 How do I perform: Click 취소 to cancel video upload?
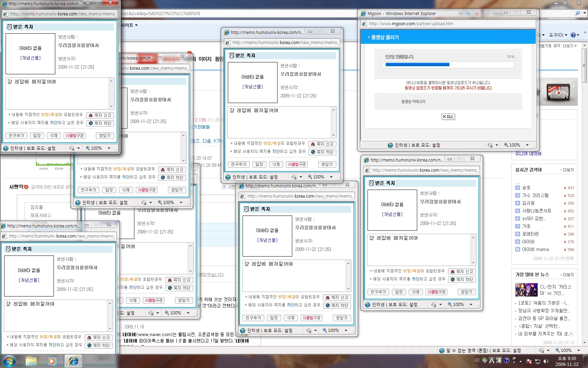point(448,117)
